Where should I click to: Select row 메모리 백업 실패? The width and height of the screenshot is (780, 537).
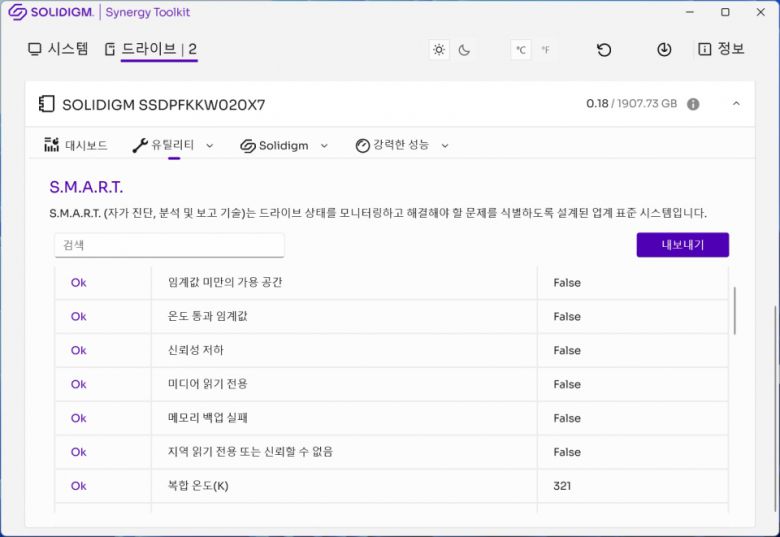pos(391,418)
